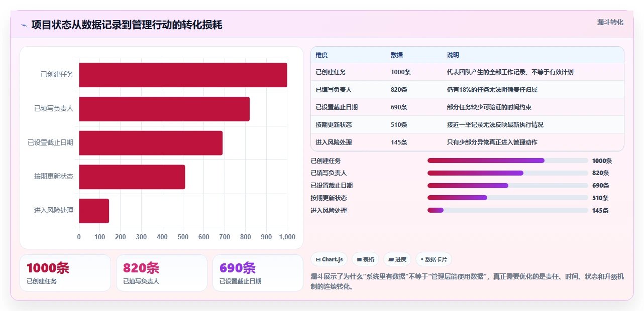Click the 已创建任务 bar in the chart
Image resolution: width=644 pixels, height=311 pixels.
(183, 75)
